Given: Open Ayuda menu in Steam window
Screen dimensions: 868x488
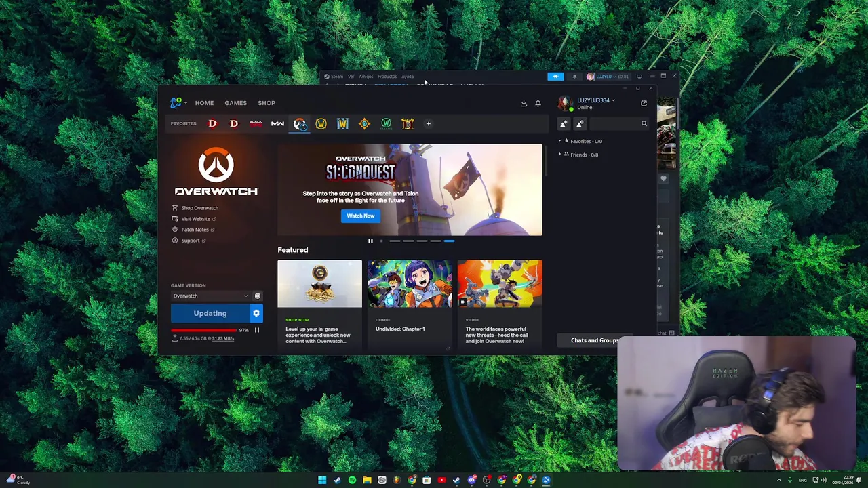Looking at the screenshot, I should tap(408, 77).
